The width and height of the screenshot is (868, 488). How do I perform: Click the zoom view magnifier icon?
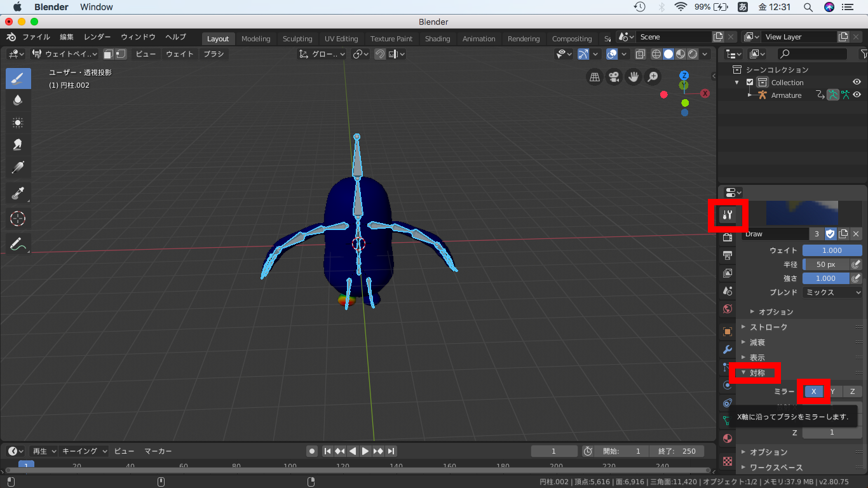pyautogui.click(x=653, y=77)
